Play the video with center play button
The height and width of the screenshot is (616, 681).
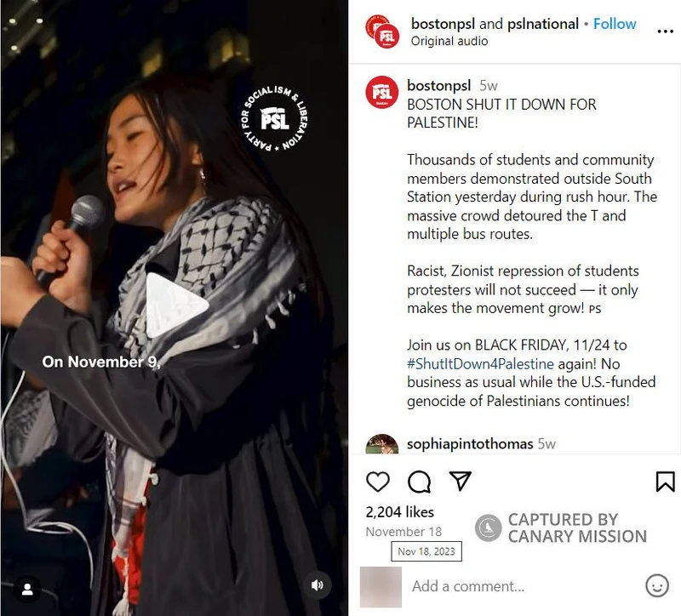175,305
